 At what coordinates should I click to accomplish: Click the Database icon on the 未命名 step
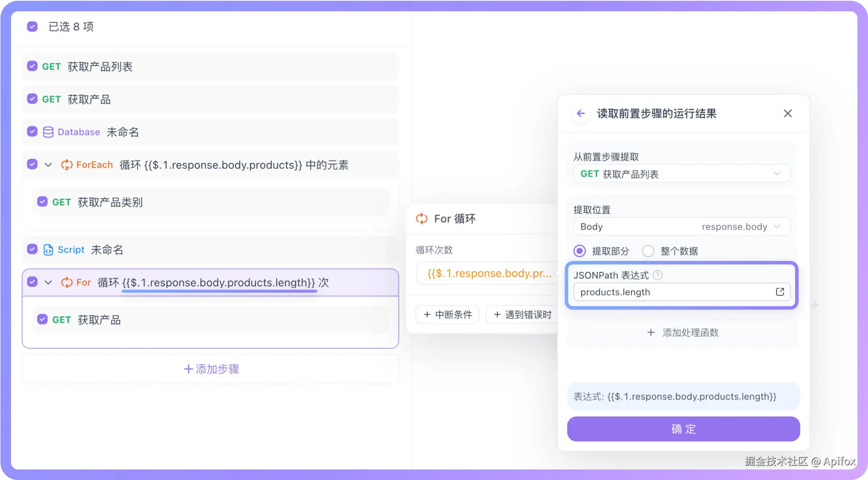[48, 132]
